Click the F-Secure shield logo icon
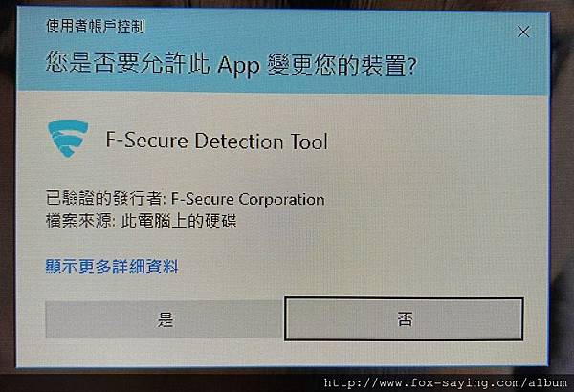 pos(68,139)
